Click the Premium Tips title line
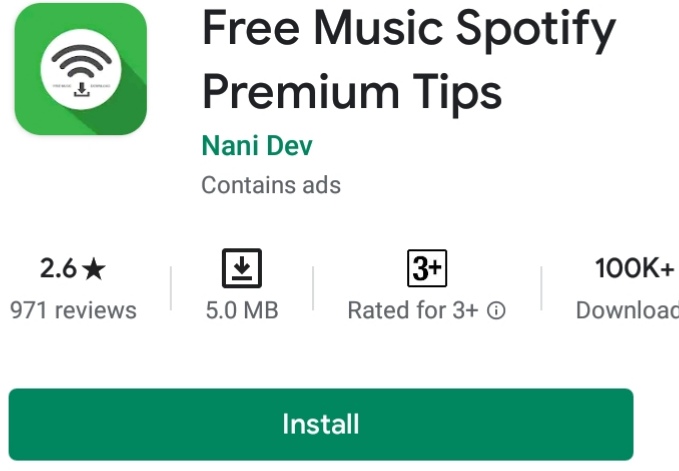 coord(352,92)
